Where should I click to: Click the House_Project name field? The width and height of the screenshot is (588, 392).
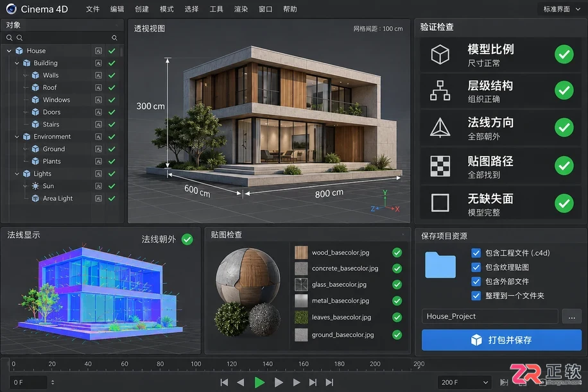click(490, 317)
